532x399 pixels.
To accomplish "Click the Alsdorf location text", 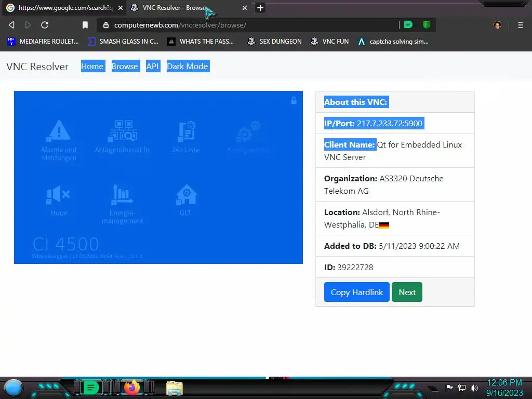I will pos(382,219).
